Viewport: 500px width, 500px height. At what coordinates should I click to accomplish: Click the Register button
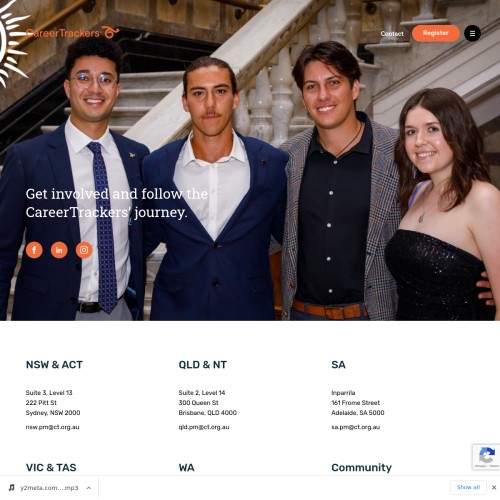(436, 33)
